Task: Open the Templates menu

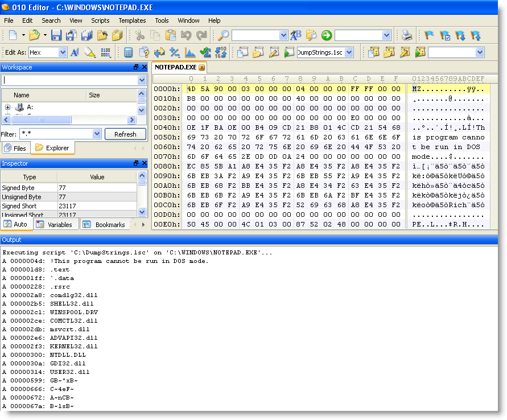Action: point(132,20)
